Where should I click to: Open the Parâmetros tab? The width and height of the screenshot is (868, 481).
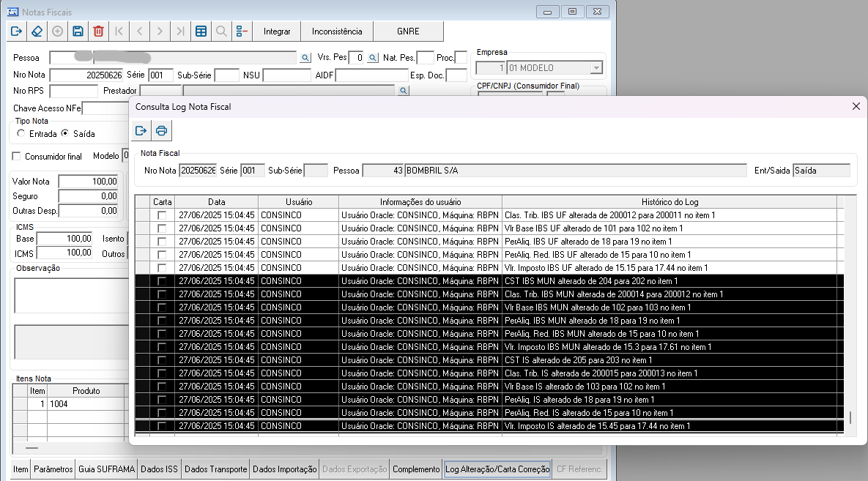[53, 469]
